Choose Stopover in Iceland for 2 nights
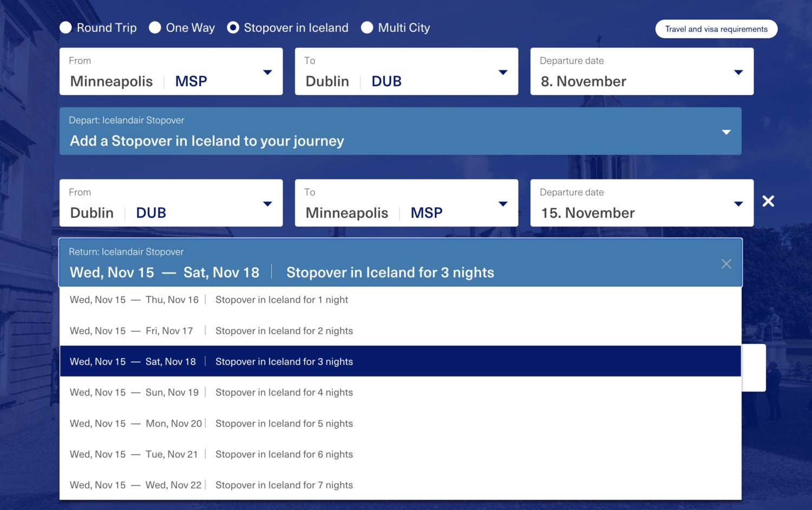The width and height of the screenshot is (812, 510). coord(401,330)
